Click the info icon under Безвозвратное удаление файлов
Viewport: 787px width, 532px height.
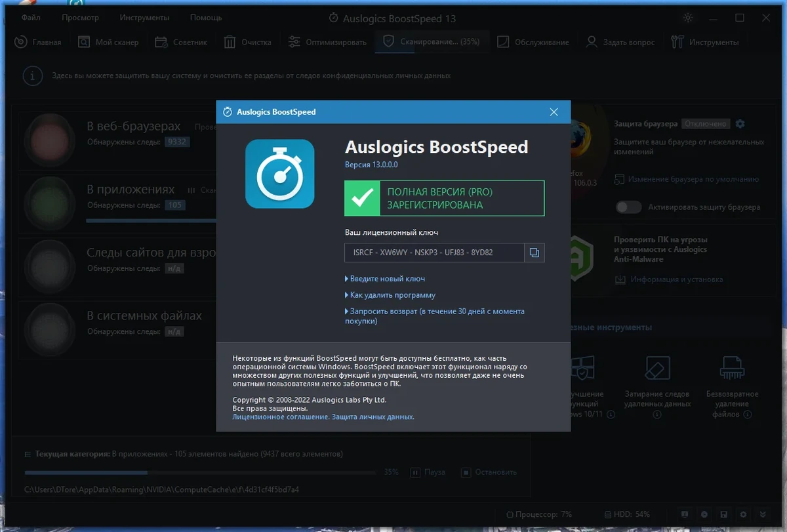tap(747, 415)
